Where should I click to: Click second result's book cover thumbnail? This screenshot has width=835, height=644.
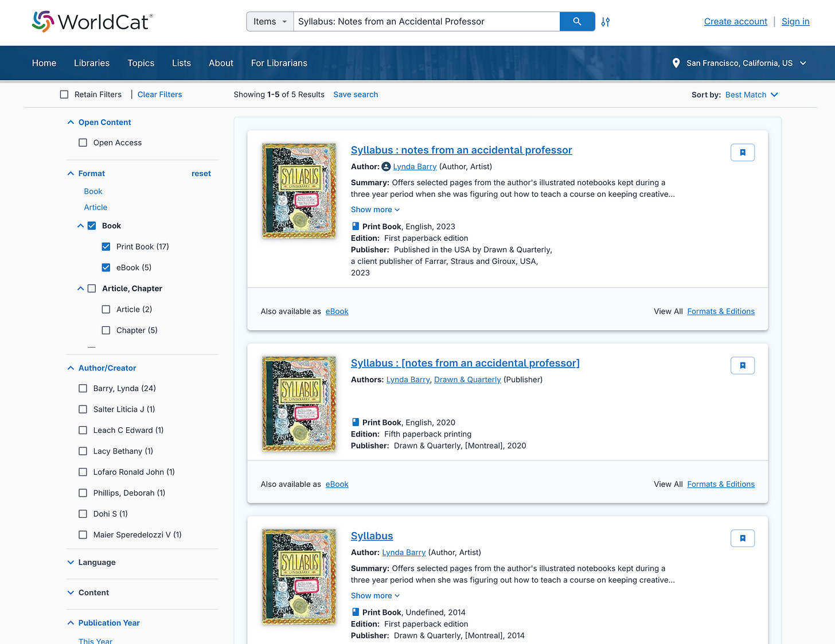click(x=299, y=404)
